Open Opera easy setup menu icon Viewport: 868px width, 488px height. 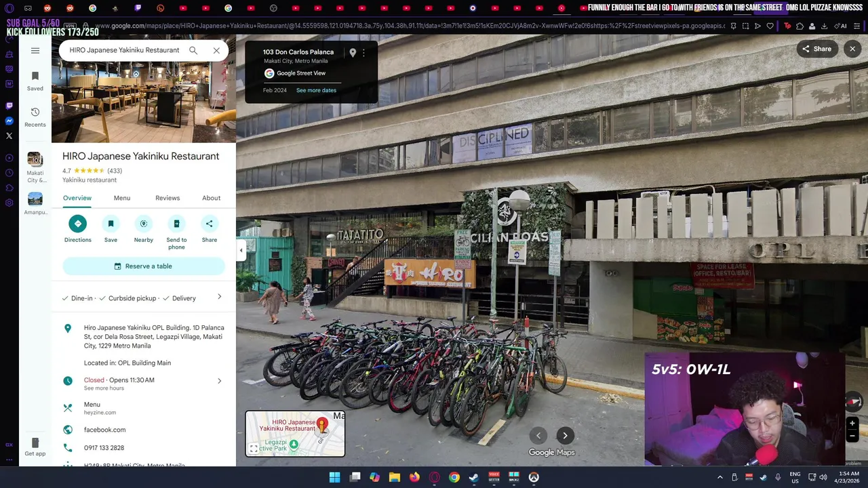(857, 26)
